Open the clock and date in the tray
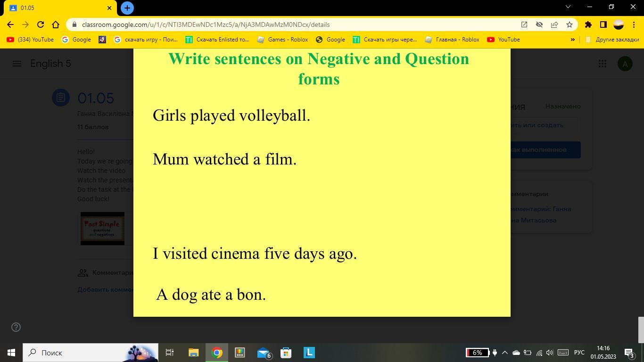644x362 pixels. [x=603, y=353]
